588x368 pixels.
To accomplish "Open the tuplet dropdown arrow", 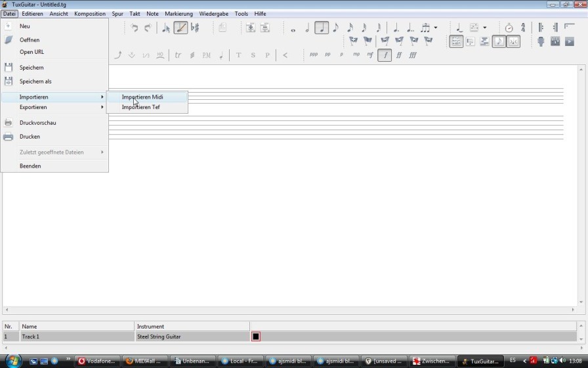I will pos(435,28).
